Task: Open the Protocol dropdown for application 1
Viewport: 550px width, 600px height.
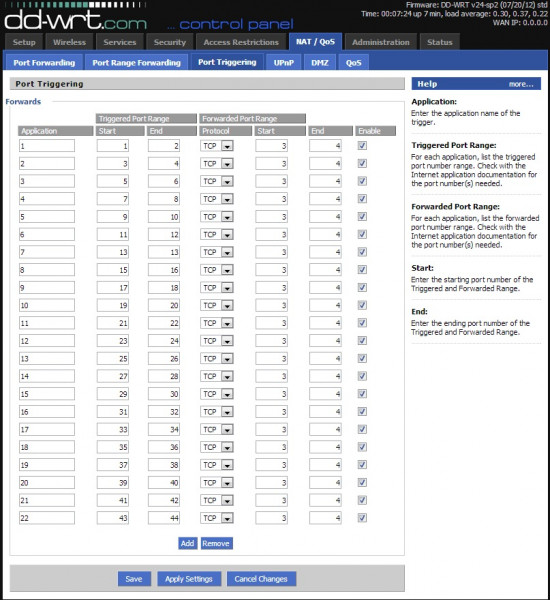Action: [217, 146]
